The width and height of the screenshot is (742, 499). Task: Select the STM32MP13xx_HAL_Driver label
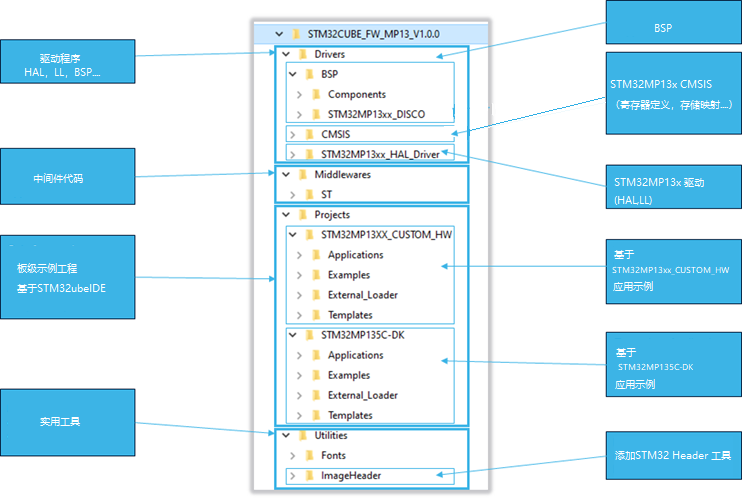[380, 154]
